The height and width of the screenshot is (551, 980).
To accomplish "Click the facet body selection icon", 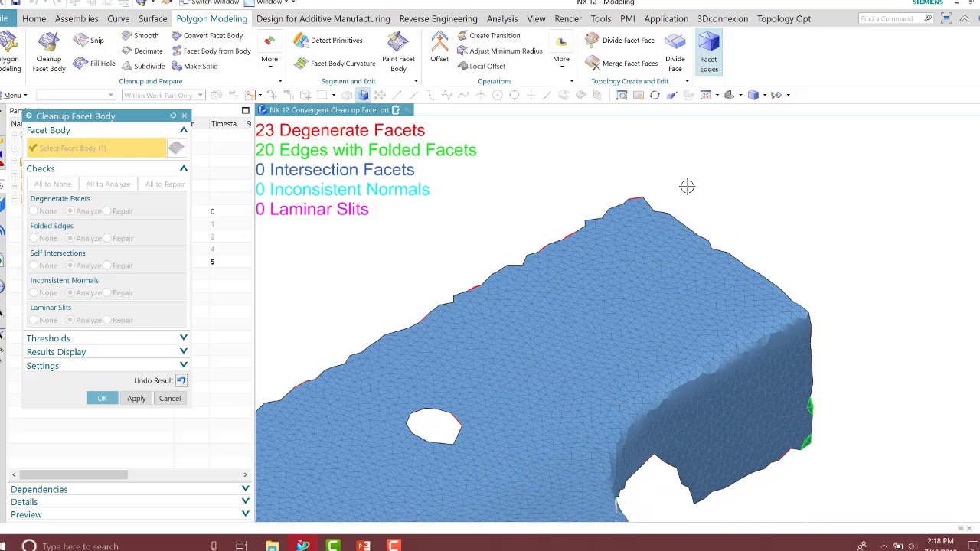I will [176, 148].
